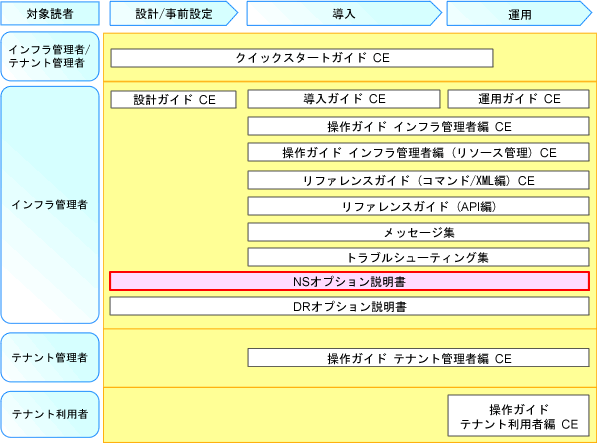Open the DRオプション説明書 box

tap(350, 306)
